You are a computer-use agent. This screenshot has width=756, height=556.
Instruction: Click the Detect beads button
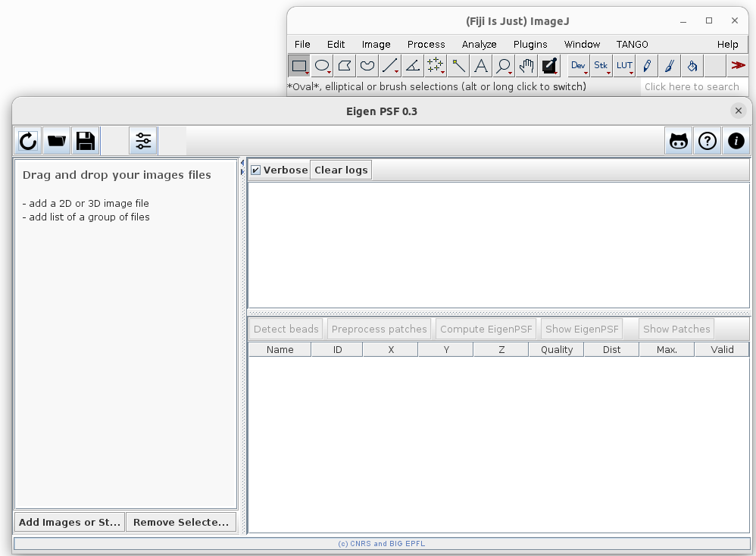pyautogui.click(x=286, y=329)
